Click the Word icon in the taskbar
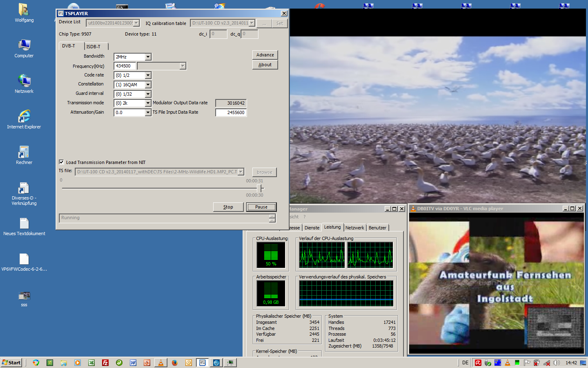This screenshot has height=368, width=588. click(133, 363)
